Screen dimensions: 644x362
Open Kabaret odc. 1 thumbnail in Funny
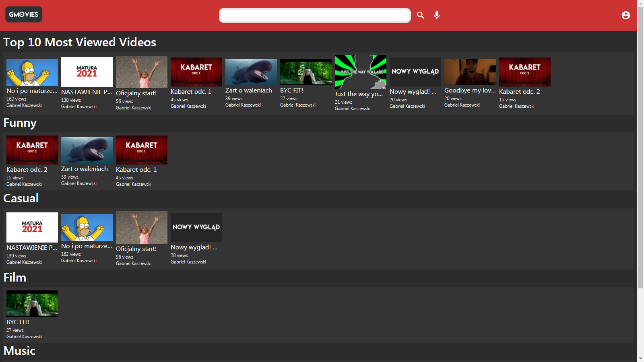click(142, 150)
